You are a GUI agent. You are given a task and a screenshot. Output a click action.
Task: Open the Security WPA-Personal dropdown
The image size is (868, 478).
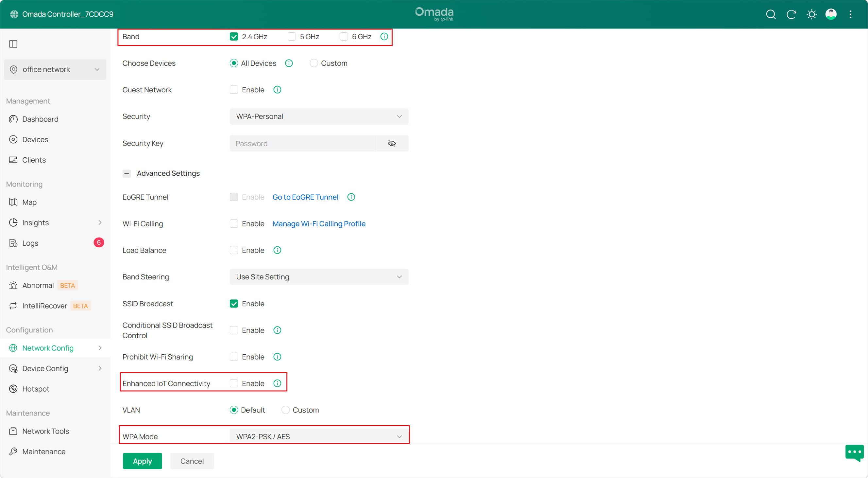click(x=319, y=116)
